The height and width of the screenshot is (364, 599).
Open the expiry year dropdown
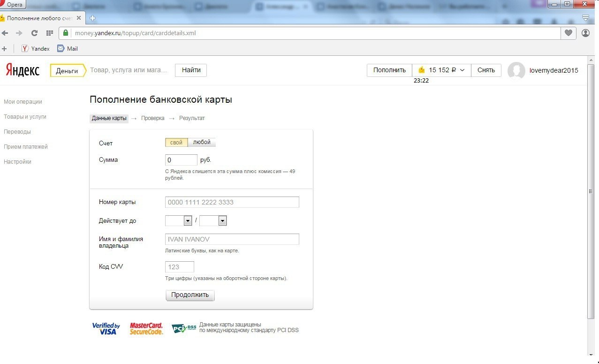213,220
